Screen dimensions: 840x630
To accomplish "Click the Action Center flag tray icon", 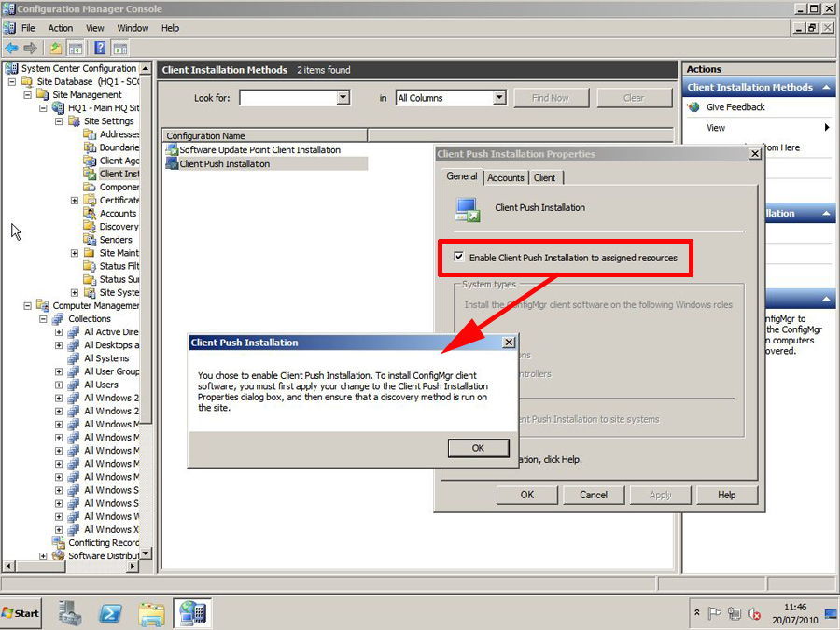I will tap(714, 613).
